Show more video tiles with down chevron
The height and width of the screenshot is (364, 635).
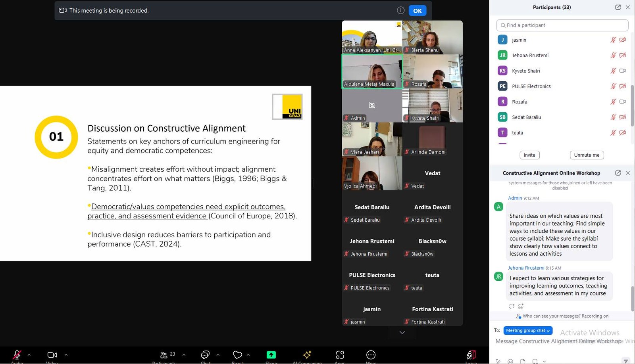402,333
